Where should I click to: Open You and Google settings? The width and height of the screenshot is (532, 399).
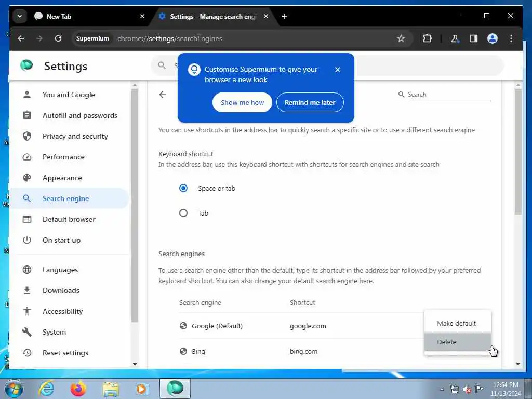tap(70, 95)
